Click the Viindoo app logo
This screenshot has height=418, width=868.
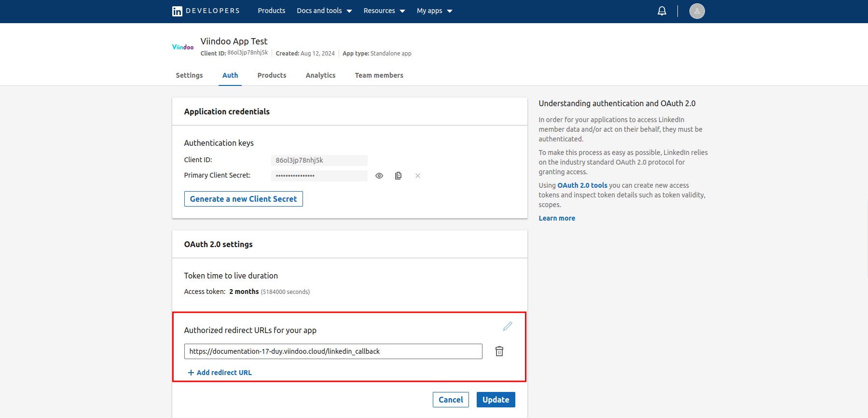pyautogui.click(x=183, y=47)
